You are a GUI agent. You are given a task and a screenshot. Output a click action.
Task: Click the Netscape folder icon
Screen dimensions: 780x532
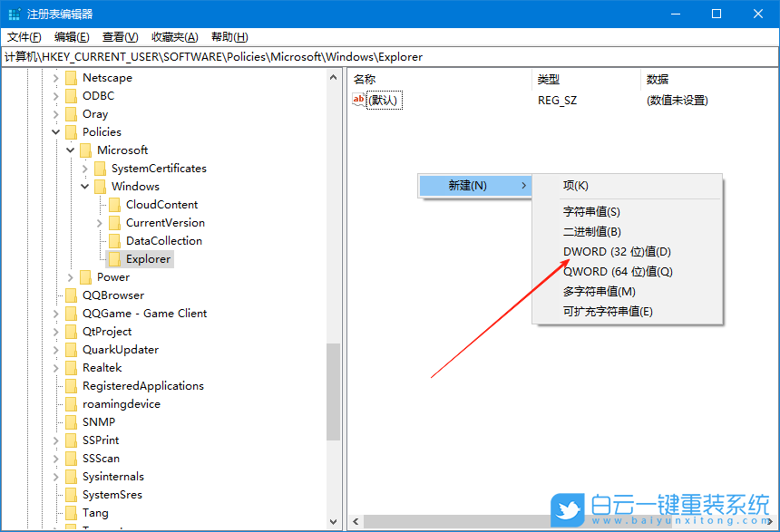[x=71, y=77]
